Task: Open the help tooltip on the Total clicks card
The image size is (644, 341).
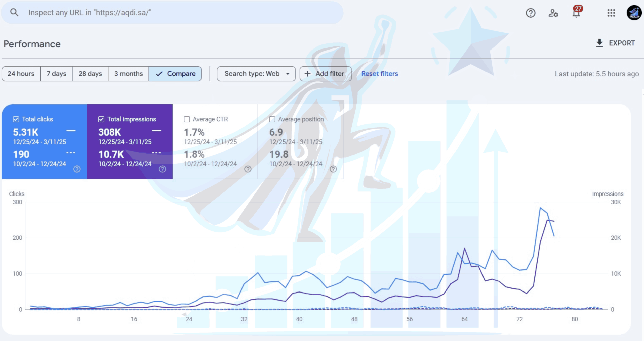Action: 77,170
